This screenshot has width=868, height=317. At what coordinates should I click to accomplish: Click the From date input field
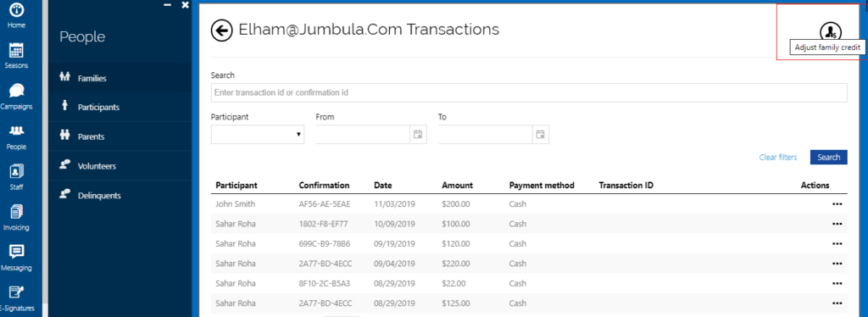pyautogui.click(x=364, y=135)
